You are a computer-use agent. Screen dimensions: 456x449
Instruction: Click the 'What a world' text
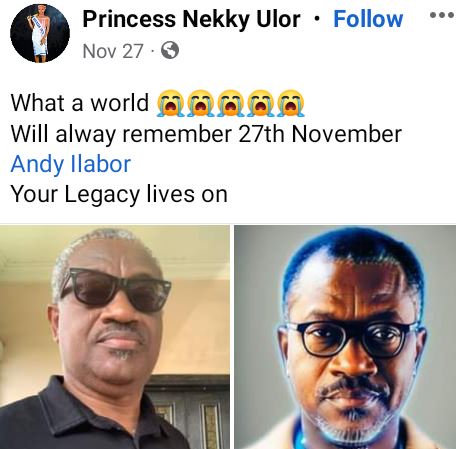click(x=80, y=103)
